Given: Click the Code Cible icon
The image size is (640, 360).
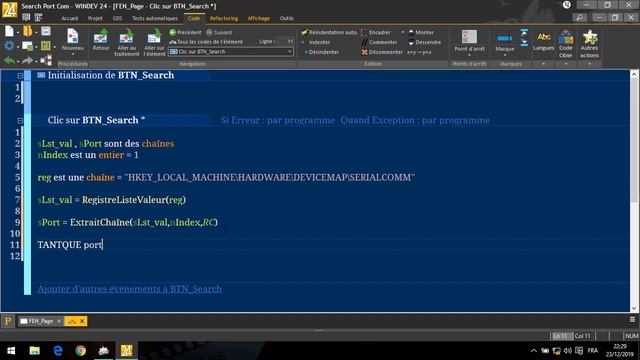Looking at the screenshot, I should 566,38.
